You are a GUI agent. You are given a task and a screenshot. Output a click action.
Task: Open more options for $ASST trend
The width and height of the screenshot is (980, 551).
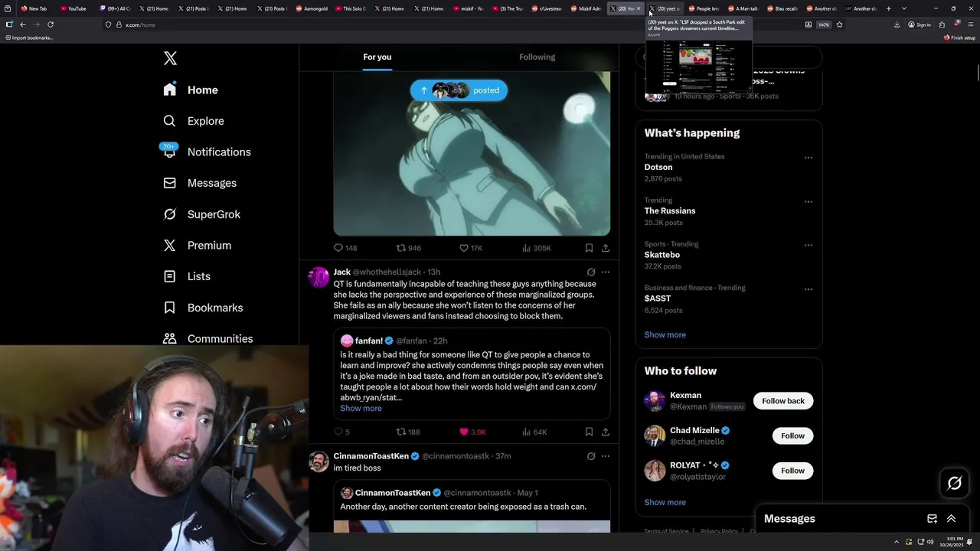pos(808,289)
